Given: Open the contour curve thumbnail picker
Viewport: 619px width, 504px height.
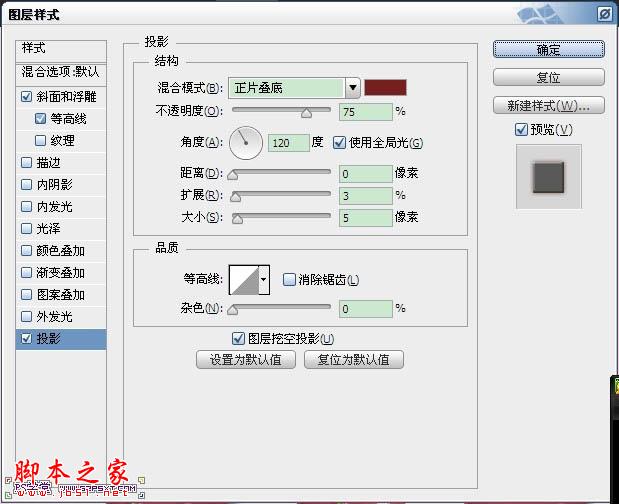Looking at the screenshot, I should [244, 280].
